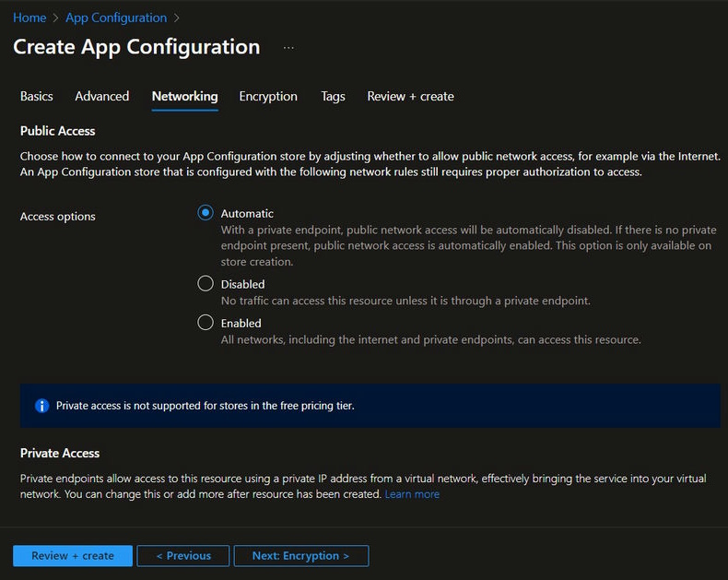
Task: Click the info icon in the banner
Action: (x=41, y=406)
